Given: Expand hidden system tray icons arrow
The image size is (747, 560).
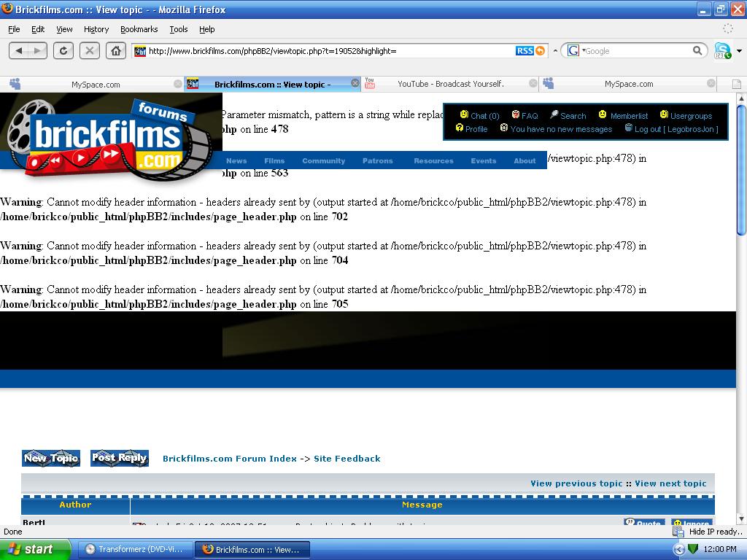Looking at the screenshot, I should 679,549.
